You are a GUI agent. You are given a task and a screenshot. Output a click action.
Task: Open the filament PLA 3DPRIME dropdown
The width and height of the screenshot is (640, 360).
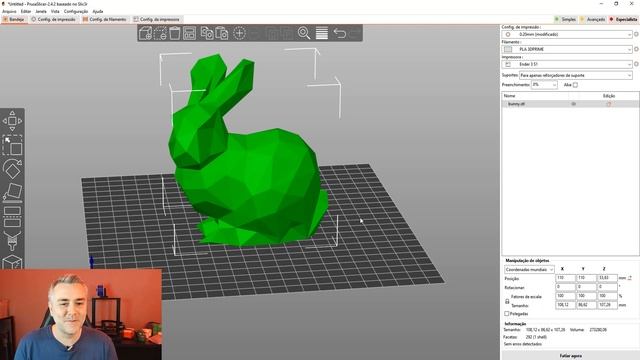567,49
